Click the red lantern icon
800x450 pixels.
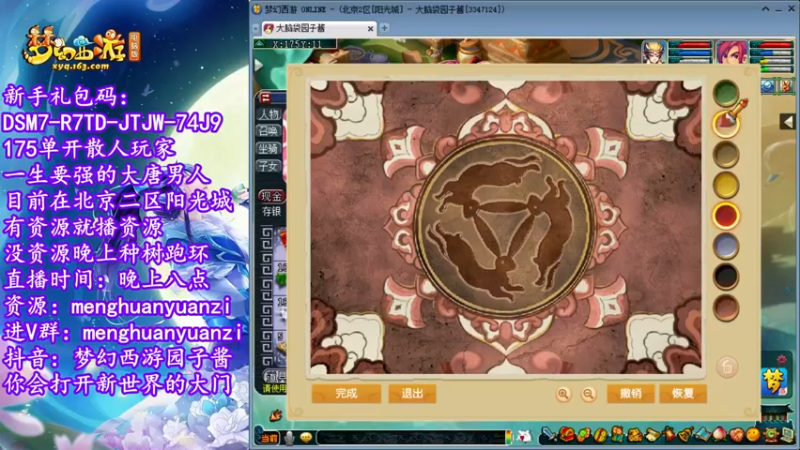coord(669,435)
